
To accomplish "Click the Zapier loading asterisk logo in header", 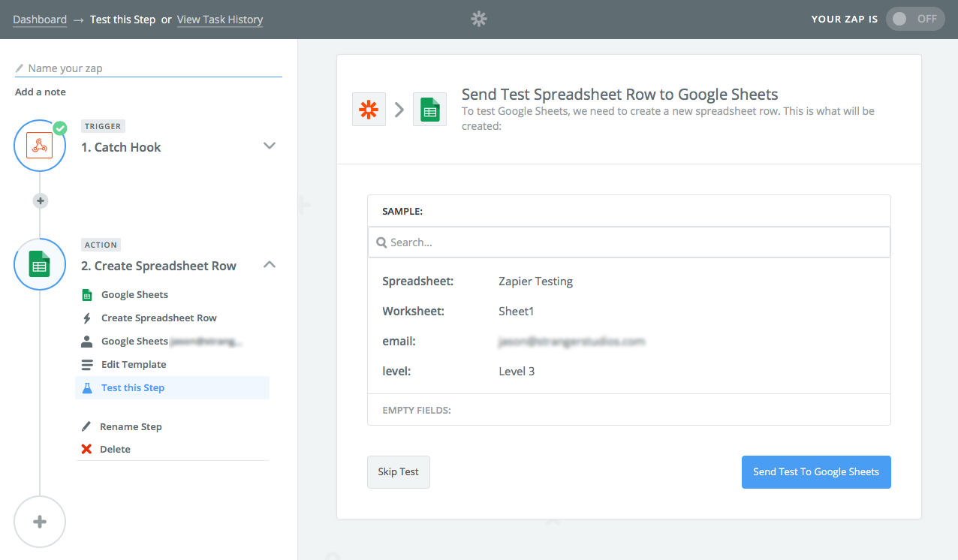I will pyautogui.click(x=479, y=19).
